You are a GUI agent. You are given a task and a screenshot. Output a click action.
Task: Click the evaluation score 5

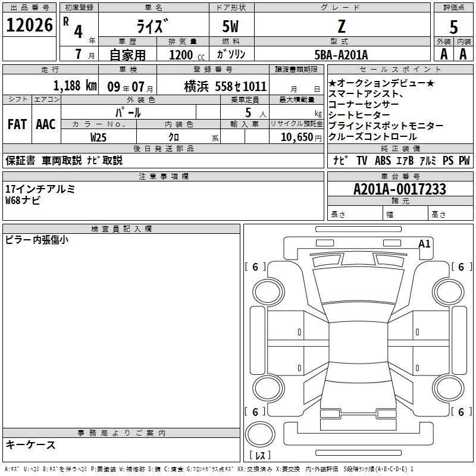point(454,26)
